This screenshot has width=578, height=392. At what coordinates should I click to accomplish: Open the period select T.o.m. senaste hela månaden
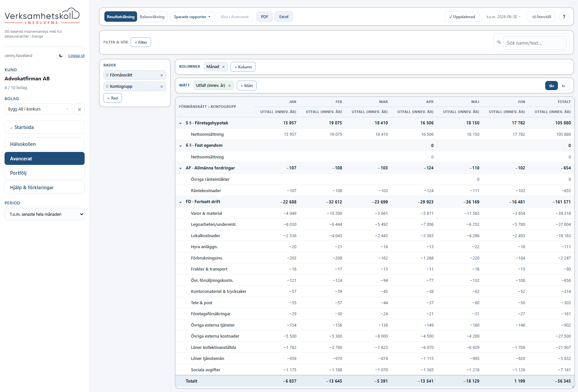click(x=44, y=214)
